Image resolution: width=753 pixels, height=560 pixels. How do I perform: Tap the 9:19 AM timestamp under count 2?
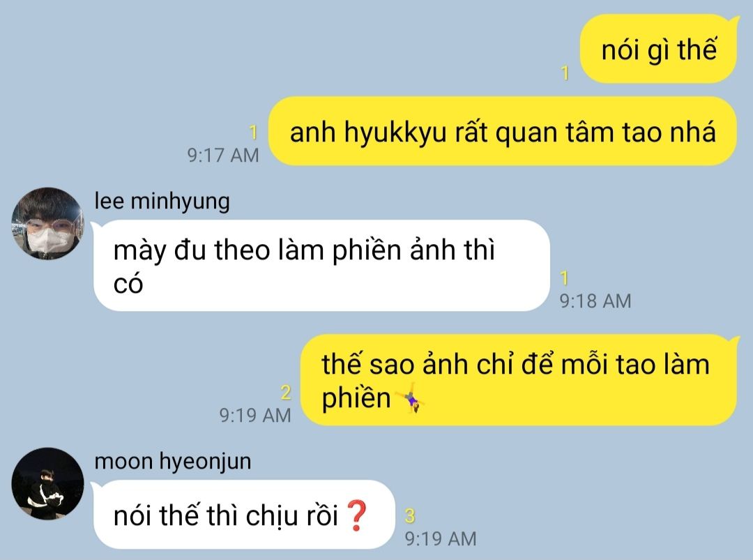click(x=255, y=416)
